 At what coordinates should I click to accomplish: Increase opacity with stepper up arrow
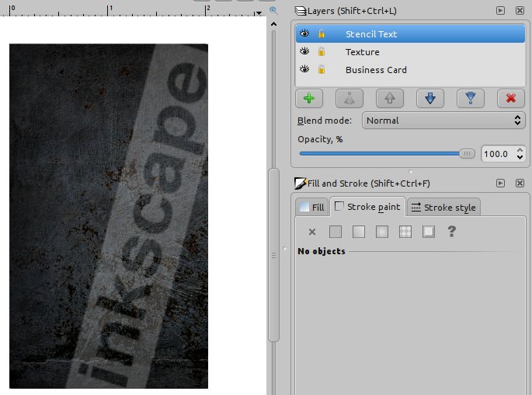pyautogui.click(x=520, y=150)
